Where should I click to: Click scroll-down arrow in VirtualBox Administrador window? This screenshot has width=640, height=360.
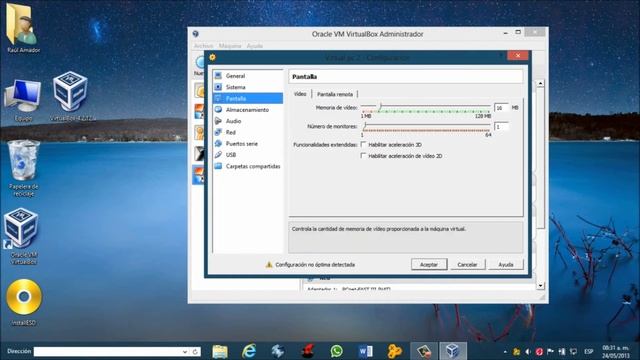[540, 286]
